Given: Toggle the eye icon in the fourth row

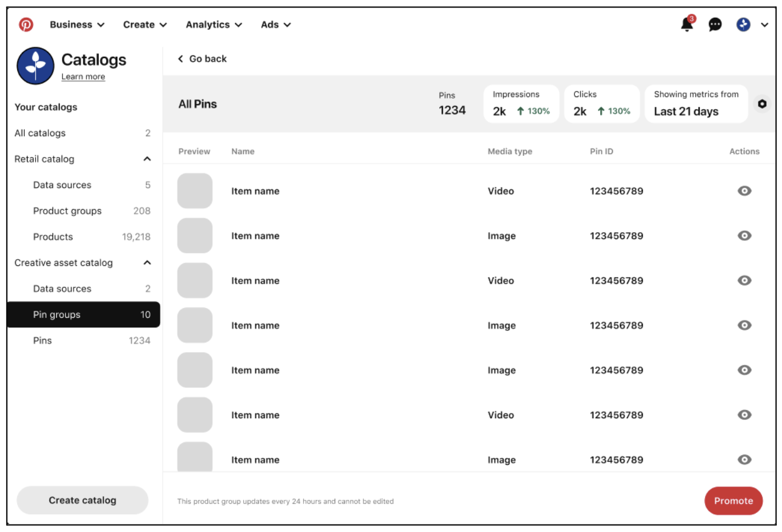Looking at the screenshot, I should tap(745, 325).
